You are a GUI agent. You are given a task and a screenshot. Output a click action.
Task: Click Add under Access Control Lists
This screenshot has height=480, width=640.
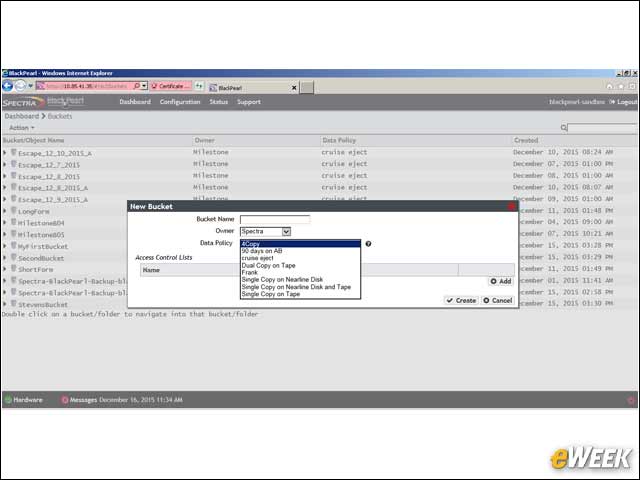point(500,281)
